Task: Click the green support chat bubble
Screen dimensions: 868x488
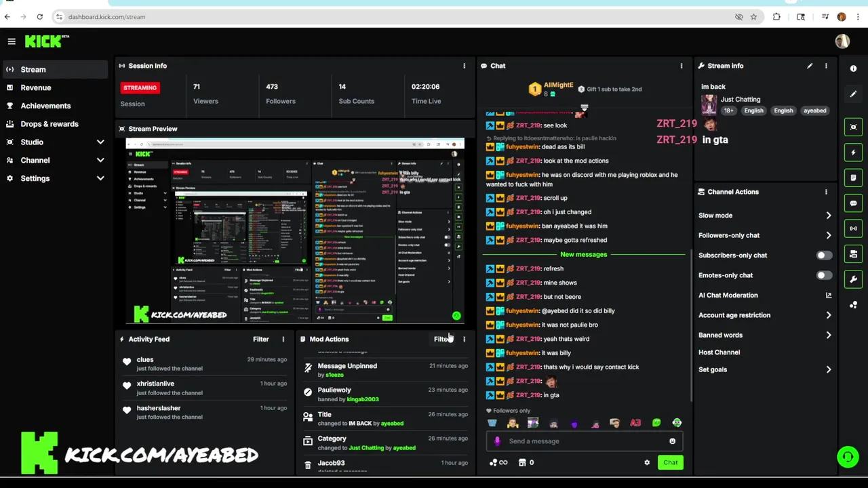Action: pyautogui.click(x=848, y=457)
